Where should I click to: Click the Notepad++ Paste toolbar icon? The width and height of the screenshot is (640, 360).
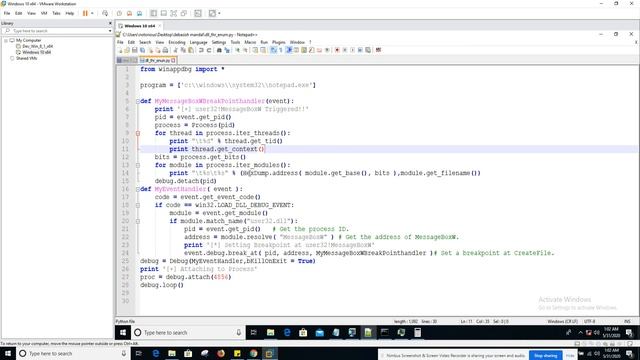(190, 50)
